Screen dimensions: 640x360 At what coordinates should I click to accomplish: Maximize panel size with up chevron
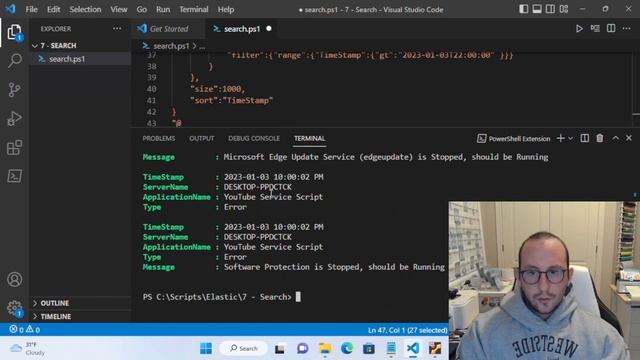(615, 138)
